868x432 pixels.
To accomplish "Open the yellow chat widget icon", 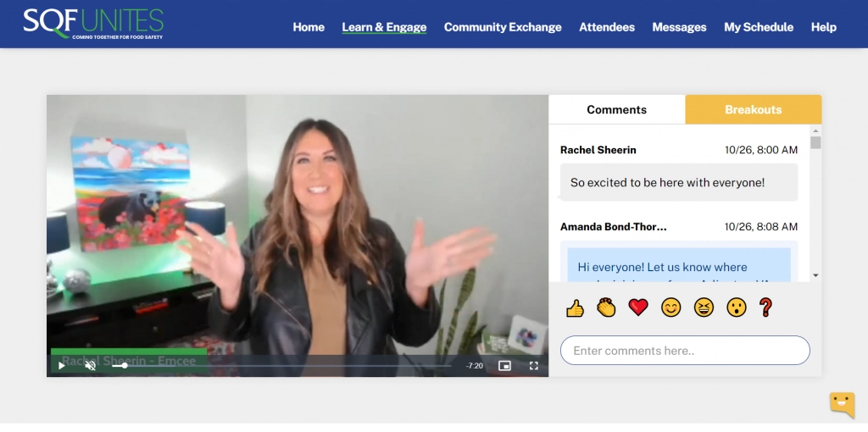I will click(842, 405).
